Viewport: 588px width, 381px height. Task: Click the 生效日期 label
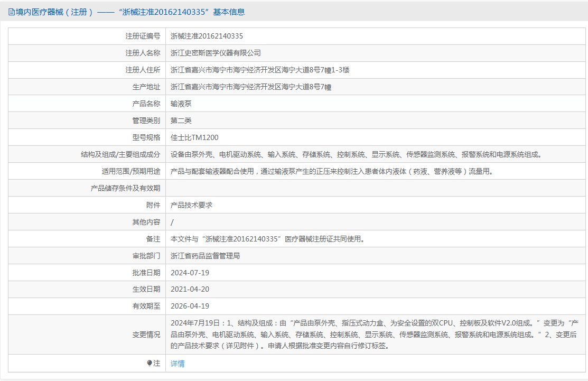(x=146, y=289)
